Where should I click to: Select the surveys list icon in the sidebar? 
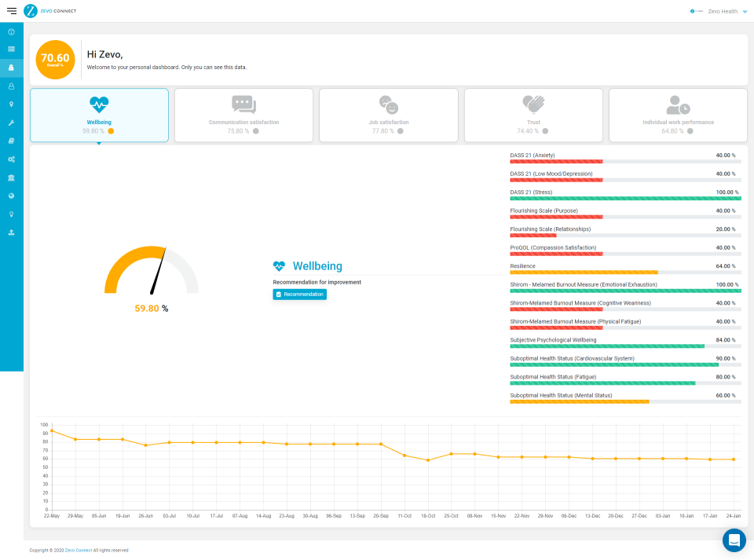point(11,49)
